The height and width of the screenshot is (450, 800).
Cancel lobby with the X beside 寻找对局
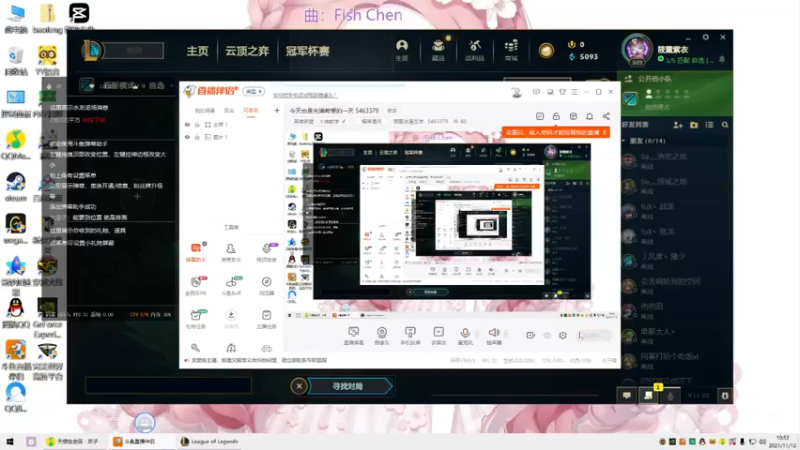pyautogui.click(x=299, y=386)
